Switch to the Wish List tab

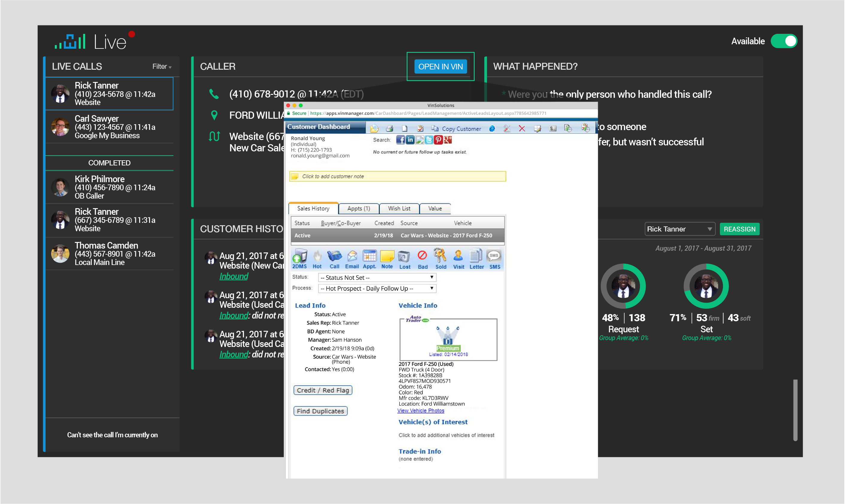pos(399,208)
